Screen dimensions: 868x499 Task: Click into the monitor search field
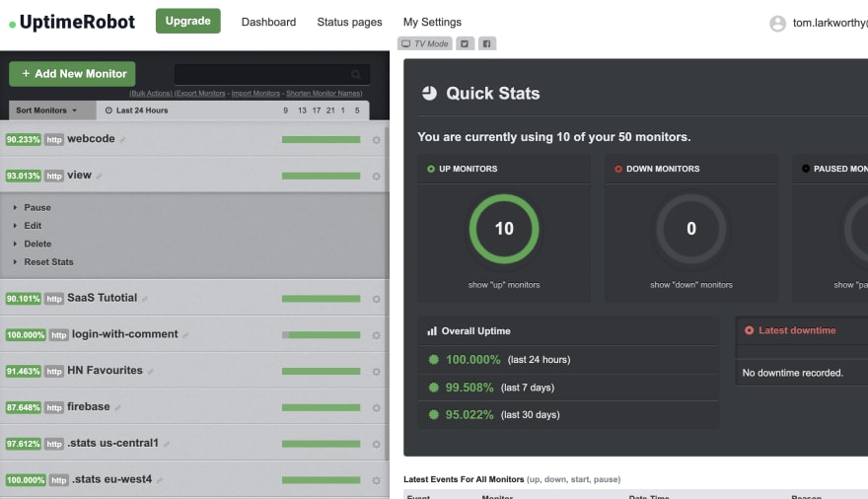pos(272,74)
